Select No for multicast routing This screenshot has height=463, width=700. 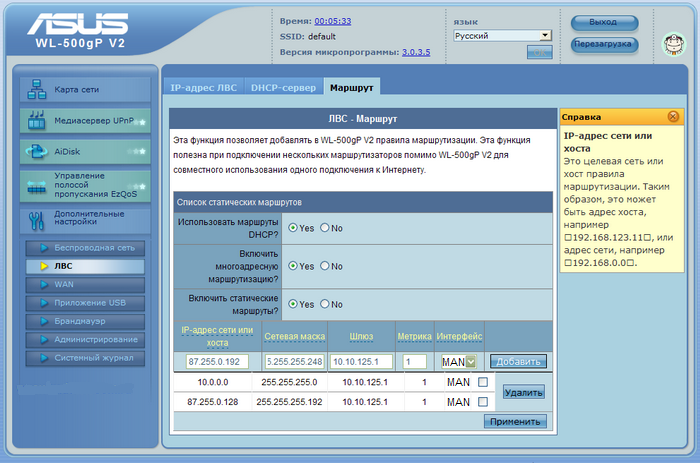tap(325, 266)
